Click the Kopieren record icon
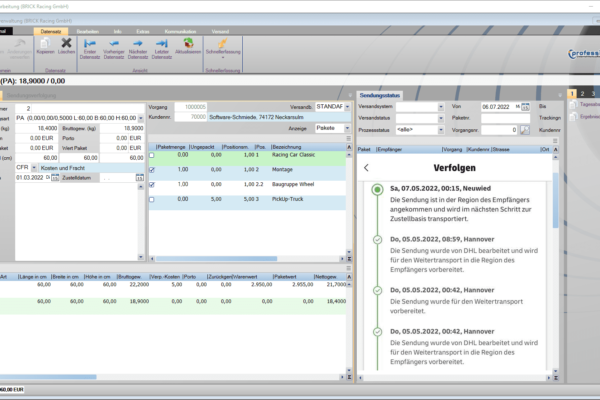The width and height of the screenshot is (600, 400). [x=45, y=46]
